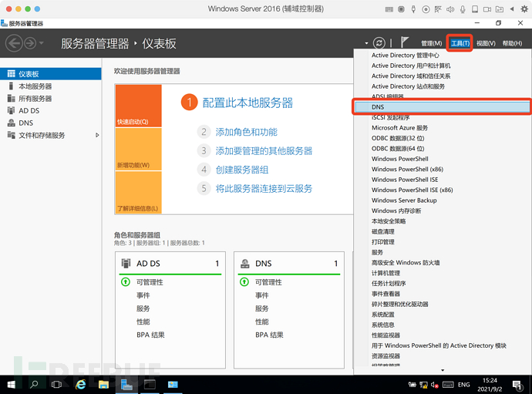Launch Internet Explorer from taskbar
The width and height of the screenshot is (532, 394).
tap(80, 385)
